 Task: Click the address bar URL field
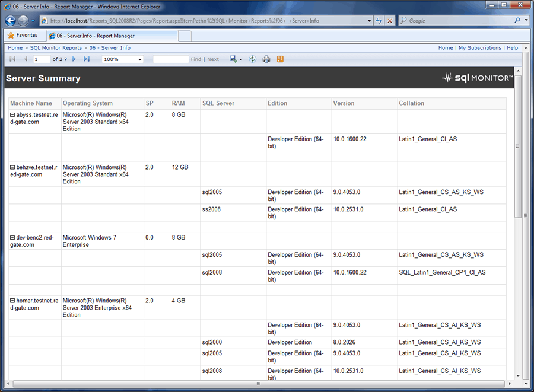[203, 21]
